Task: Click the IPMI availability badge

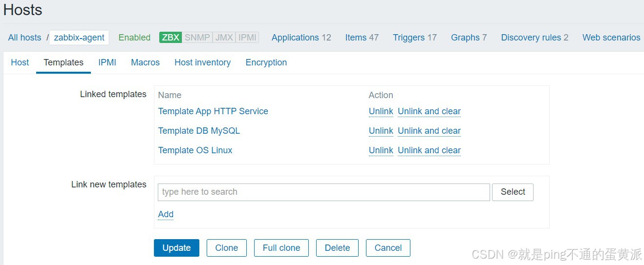Action: click(248, 38)
